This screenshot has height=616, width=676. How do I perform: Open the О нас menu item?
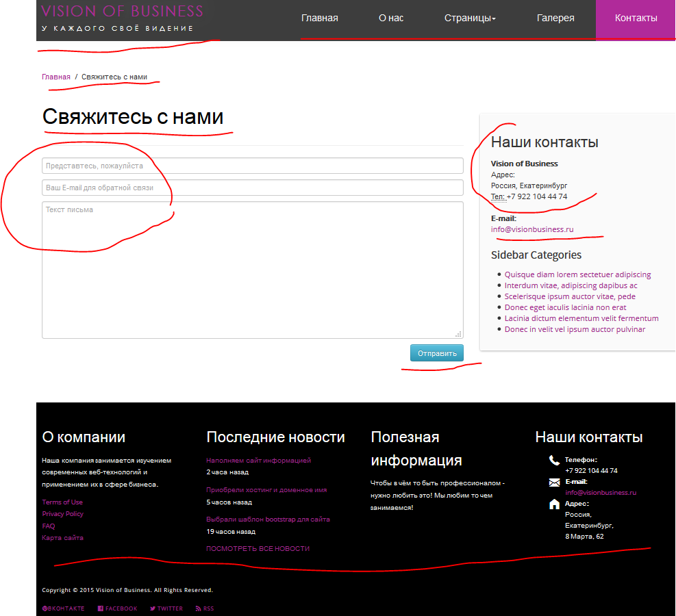(x=391, y=18)
